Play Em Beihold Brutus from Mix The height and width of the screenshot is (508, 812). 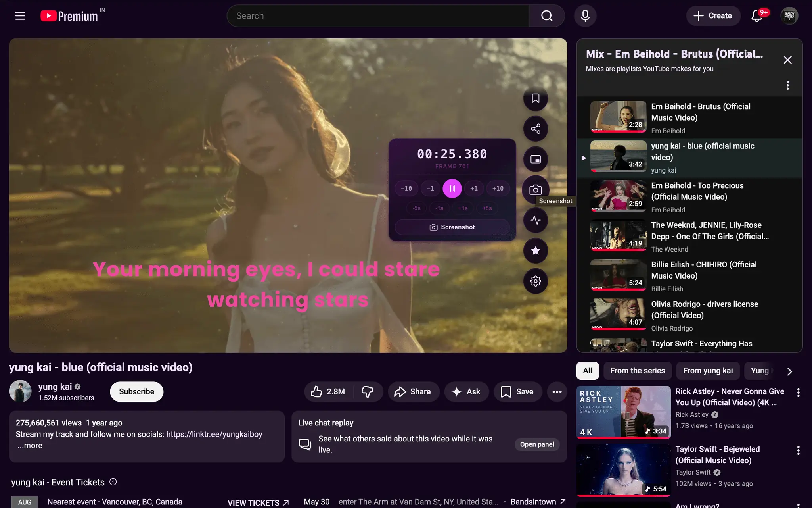(x=689, y=118)
